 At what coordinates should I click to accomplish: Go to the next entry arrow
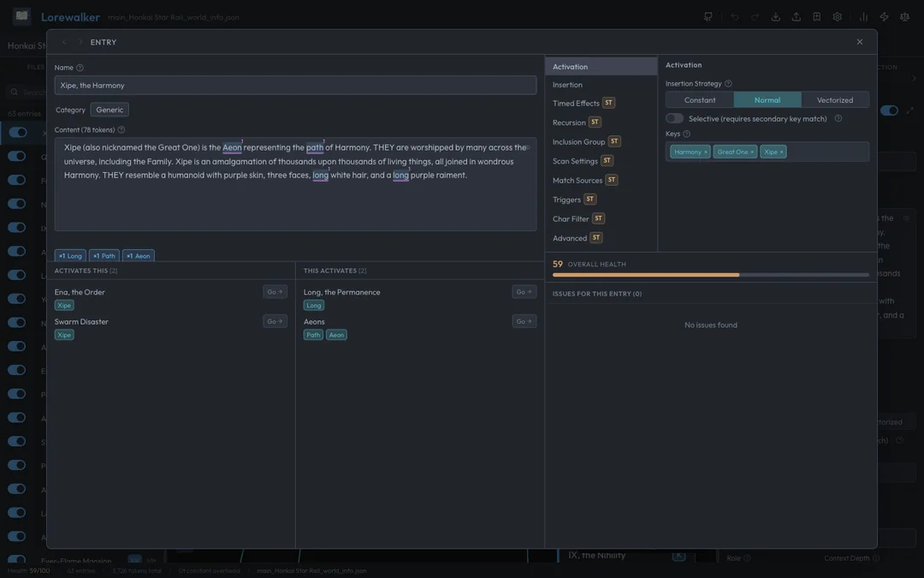coord(80,42)
